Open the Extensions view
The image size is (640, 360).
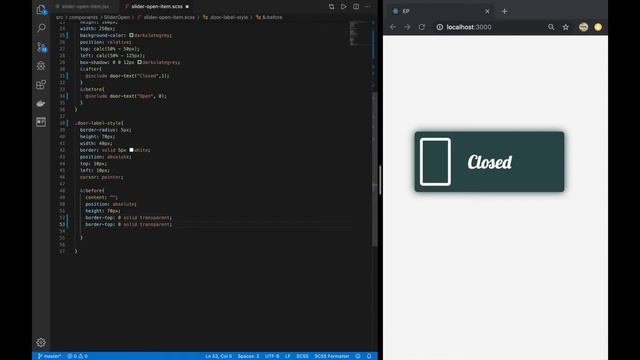click(x=41, y=84)
